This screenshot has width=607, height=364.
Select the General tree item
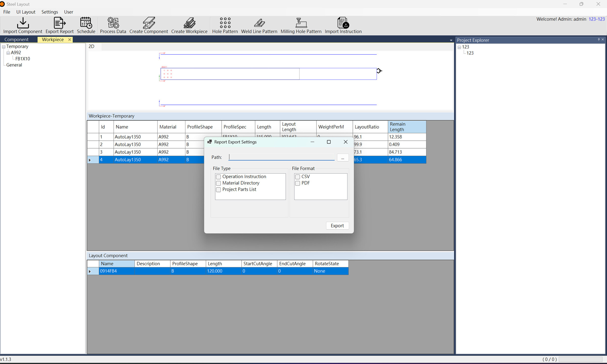point(14,65)
